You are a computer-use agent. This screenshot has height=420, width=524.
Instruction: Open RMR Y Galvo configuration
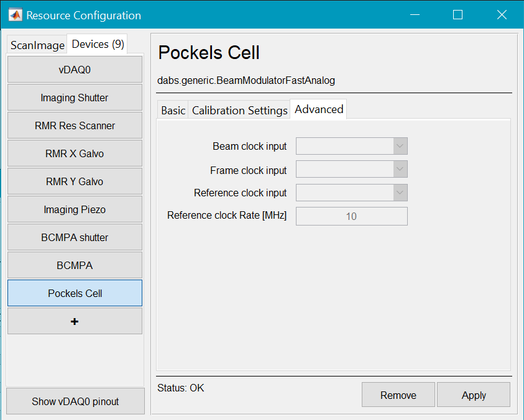75,181
